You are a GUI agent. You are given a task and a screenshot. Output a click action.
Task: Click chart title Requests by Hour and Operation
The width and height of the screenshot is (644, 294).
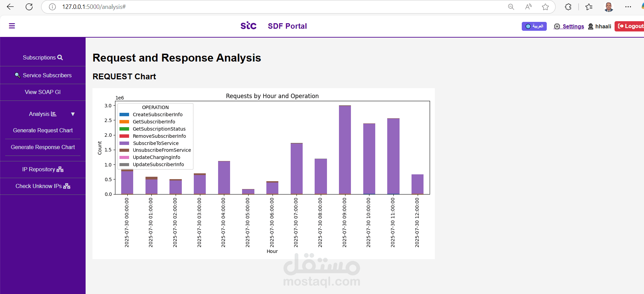pos(272,96)
